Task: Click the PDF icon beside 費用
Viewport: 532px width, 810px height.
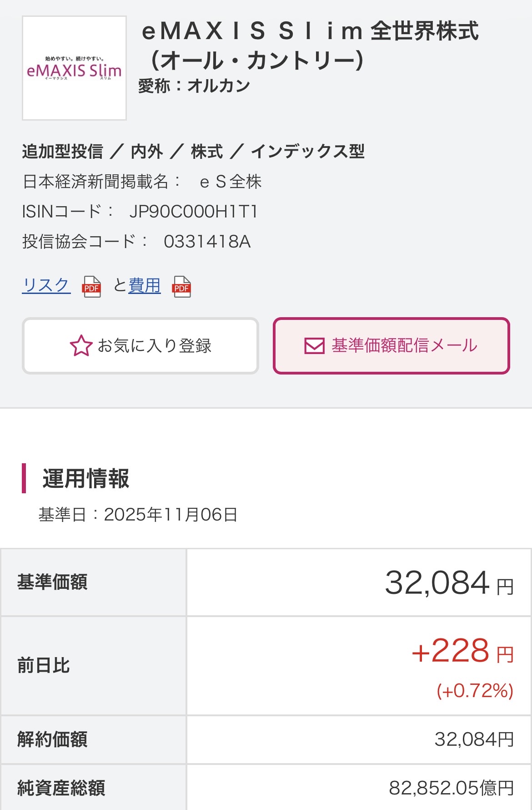Action: click(x=181, y=287)
